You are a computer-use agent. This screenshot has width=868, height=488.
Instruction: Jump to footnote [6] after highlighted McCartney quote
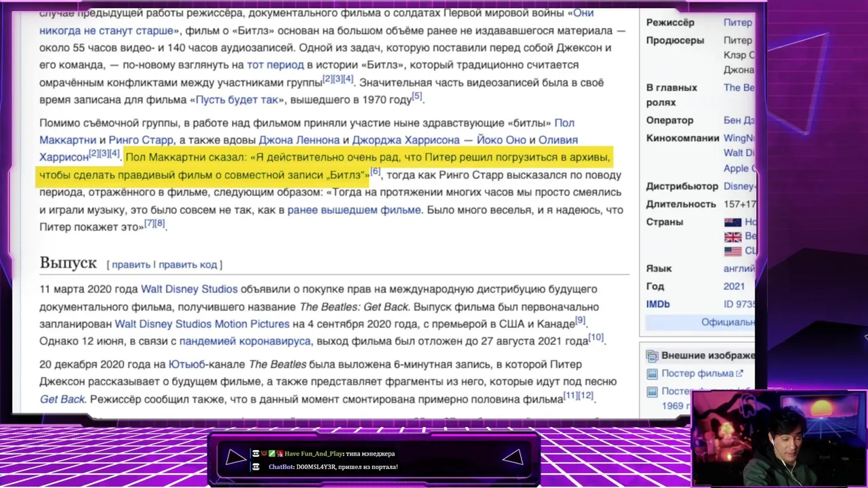tap(375, 171)
